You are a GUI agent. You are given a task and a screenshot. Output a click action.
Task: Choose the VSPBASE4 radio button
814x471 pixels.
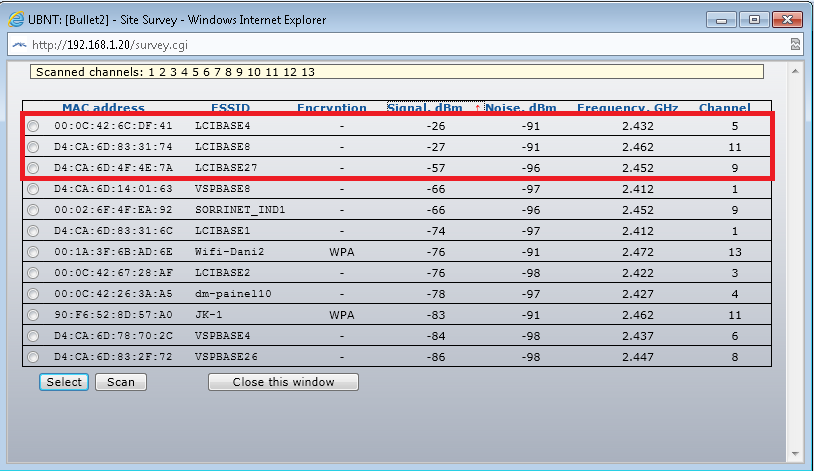(33, 336)
